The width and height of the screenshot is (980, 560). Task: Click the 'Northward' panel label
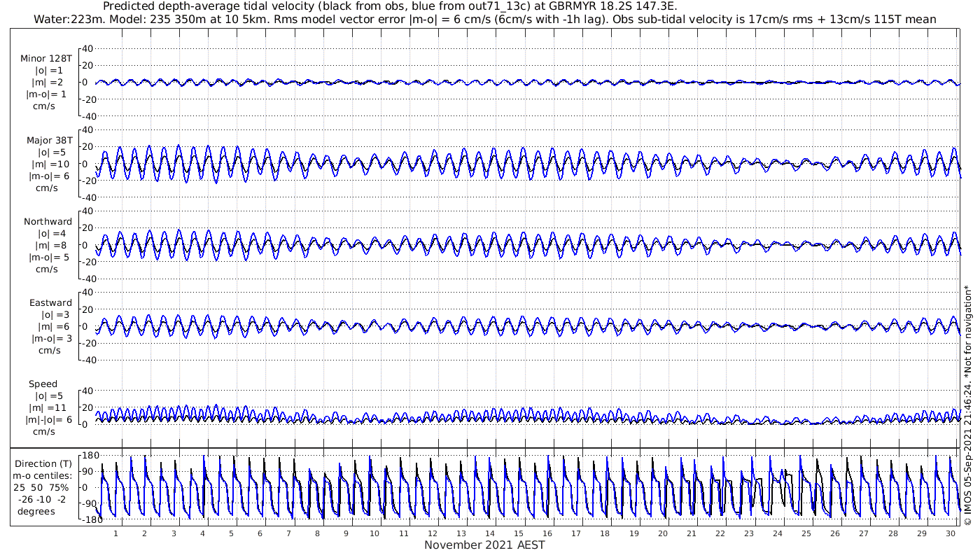point(48,221)
